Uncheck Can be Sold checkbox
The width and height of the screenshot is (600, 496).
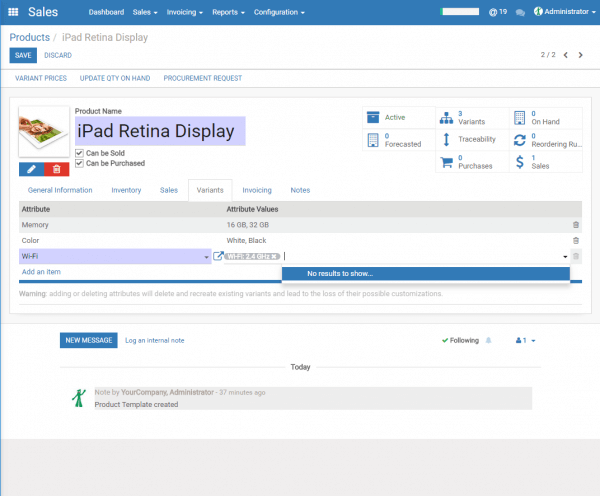tap(79, 153)
